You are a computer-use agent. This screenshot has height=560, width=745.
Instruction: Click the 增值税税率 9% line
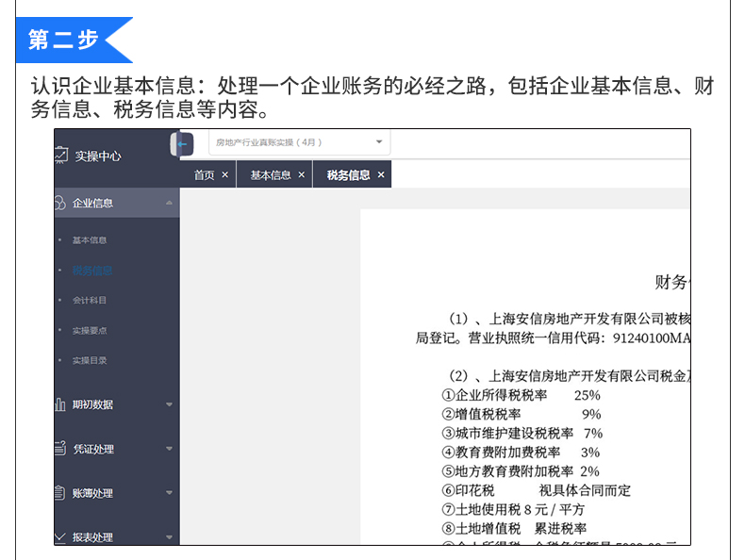click(x=521, y=414)
